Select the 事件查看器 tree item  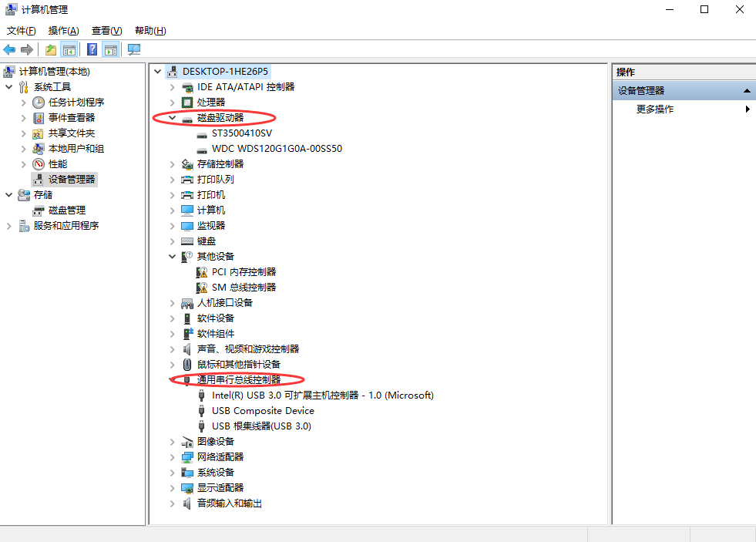(72, 118)
